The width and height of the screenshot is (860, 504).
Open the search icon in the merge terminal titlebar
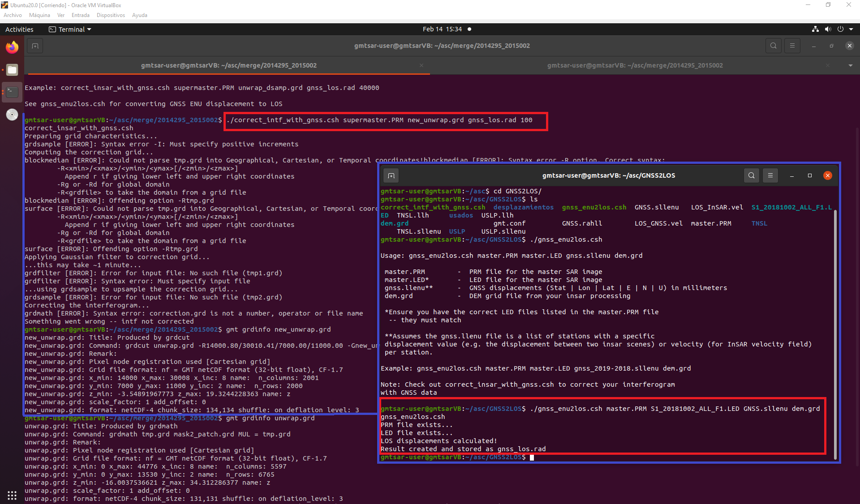coord(773,45)
